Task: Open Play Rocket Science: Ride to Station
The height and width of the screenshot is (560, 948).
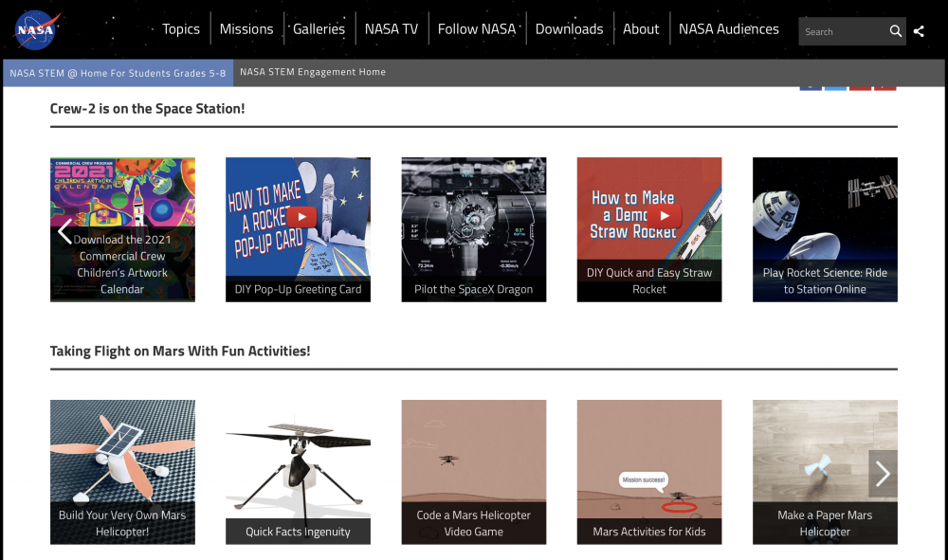Action: point(825,229)
